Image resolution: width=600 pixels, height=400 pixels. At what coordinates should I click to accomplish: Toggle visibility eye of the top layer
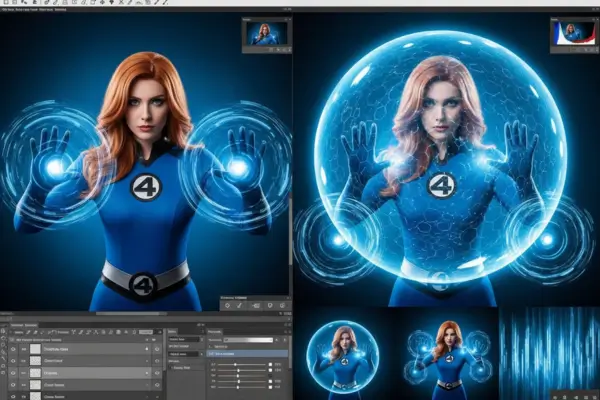click(11, 346)
